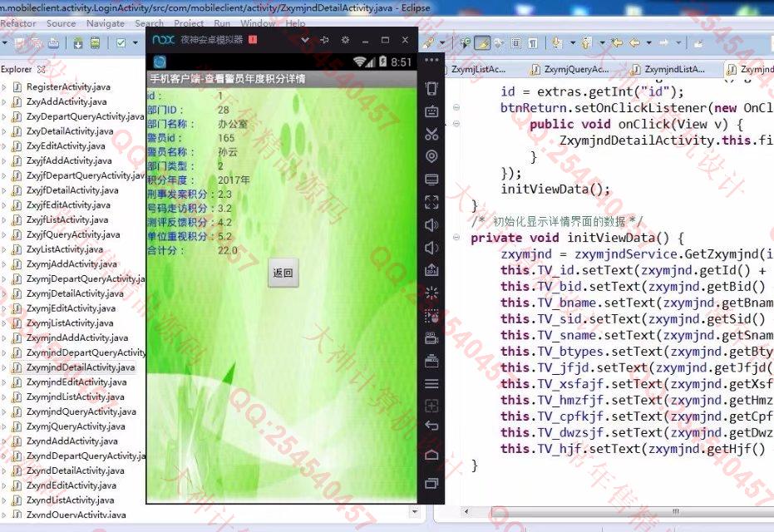Open the Navigate menu
The image size is (774, 532).
[x=105, y=23]
